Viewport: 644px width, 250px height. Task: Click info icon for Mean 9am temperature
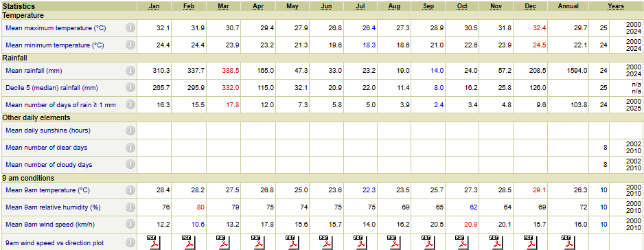(130, 190)
